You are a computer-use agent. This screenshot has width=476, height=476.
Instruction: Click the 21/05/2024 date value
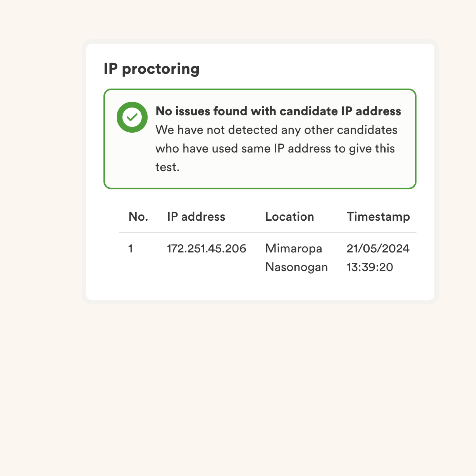(x=378, y=248)
